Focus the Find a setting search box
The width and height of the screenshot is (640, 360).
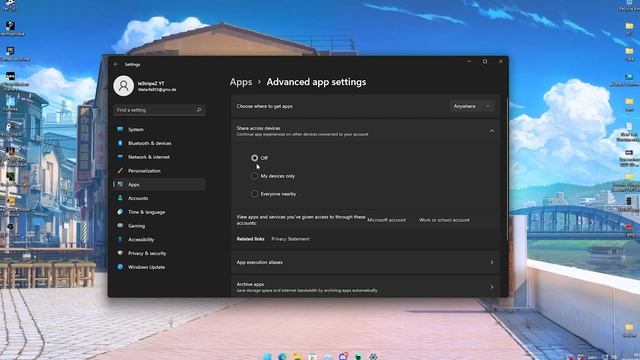(x=159, y=110)
